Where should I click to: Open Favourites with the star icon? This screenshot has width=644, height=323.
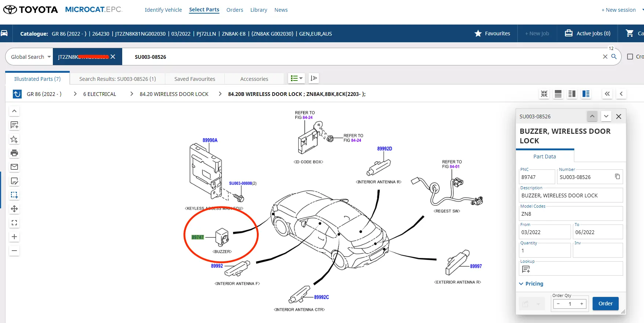coord(492,33)
